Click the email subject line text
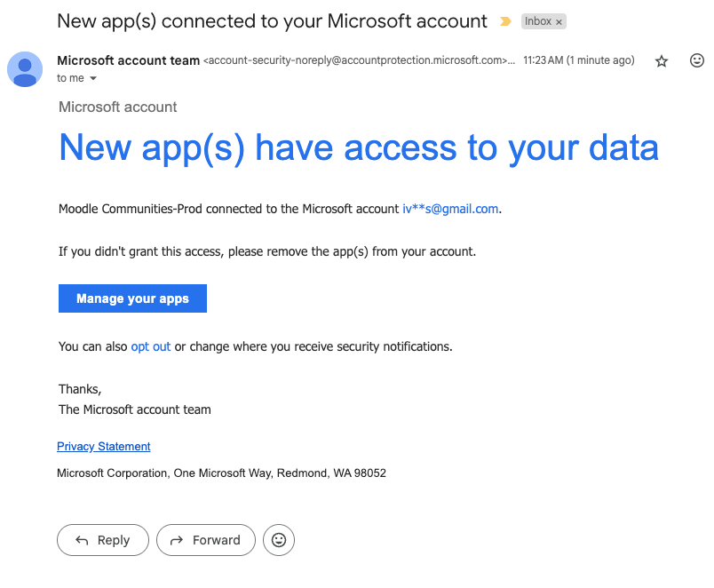This screenshot has height=588, width=714. pyautogui.click(x=272, y=21)
